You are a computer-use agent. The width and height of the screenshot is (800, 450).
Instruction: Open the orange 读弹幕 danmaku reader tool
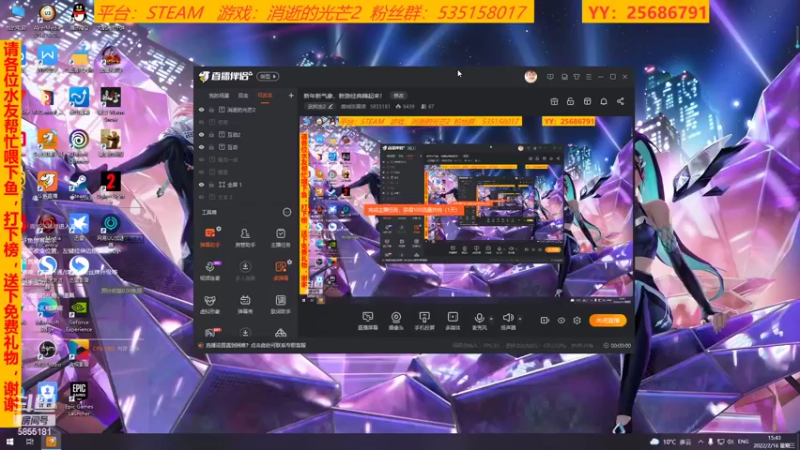(280, 270)
